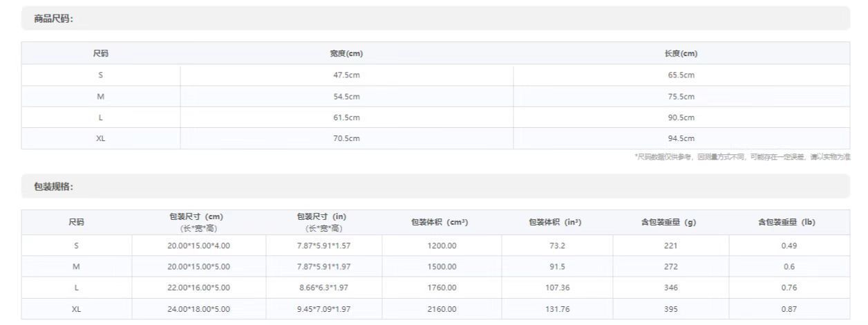Click the 含包装重量 (g) column header

pos(670,222)
